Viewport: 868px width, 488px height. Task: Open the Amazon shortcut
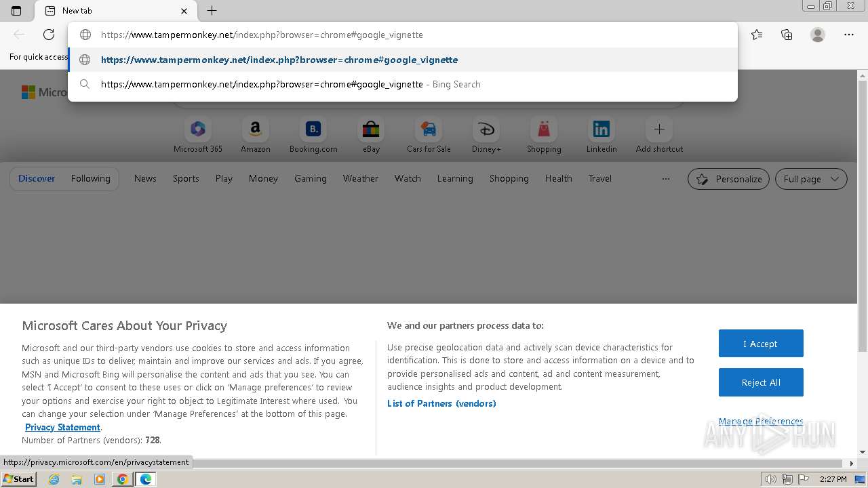pyautogui.click(x=256, y=135)
